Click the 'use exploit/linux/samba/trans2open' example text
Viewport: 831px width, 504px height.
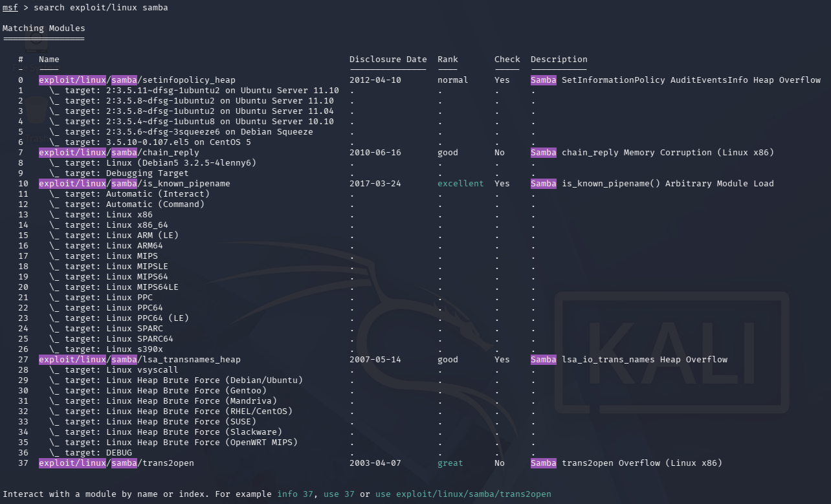[463, 494]
